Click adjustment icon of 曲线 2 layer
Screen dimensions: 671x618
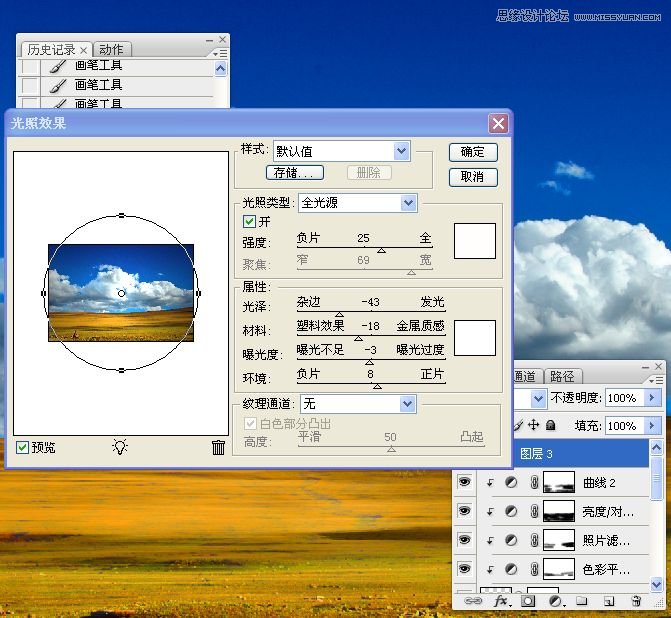pyautogui.click(x=511, y=483)
